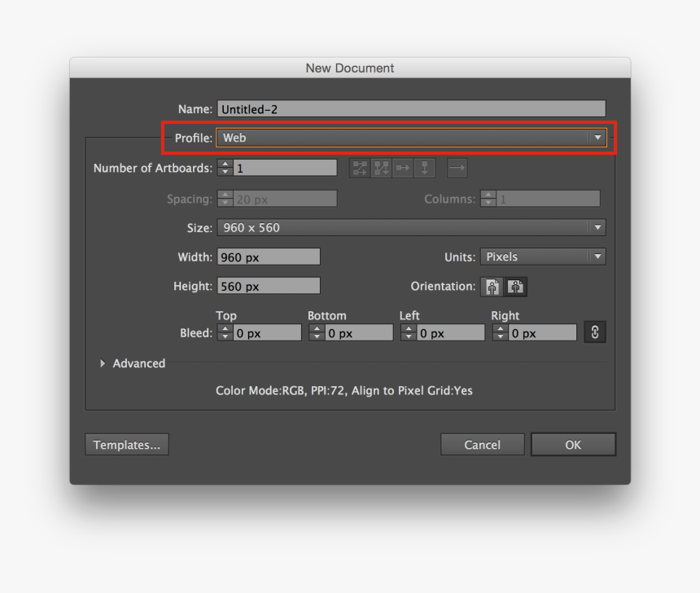Click the New Document title text
700x593 pixels.
tap(350, 68)
